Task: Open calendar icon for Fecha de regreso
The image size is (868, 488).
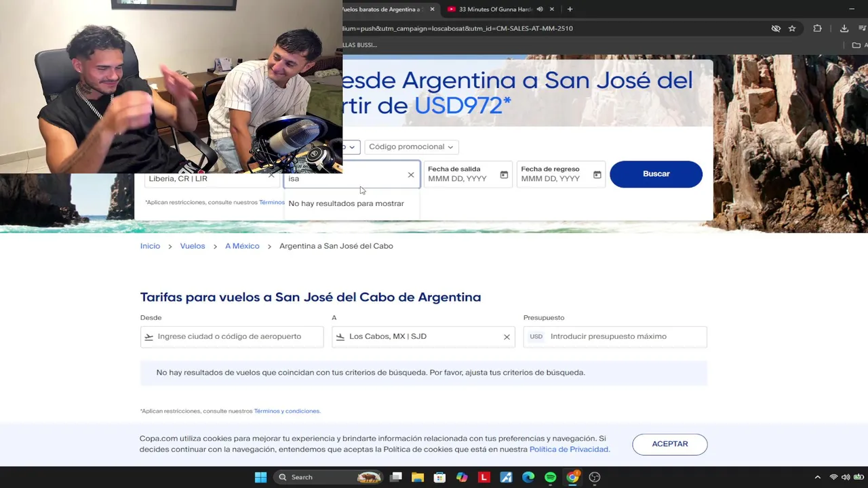Action: pos(597,175)
